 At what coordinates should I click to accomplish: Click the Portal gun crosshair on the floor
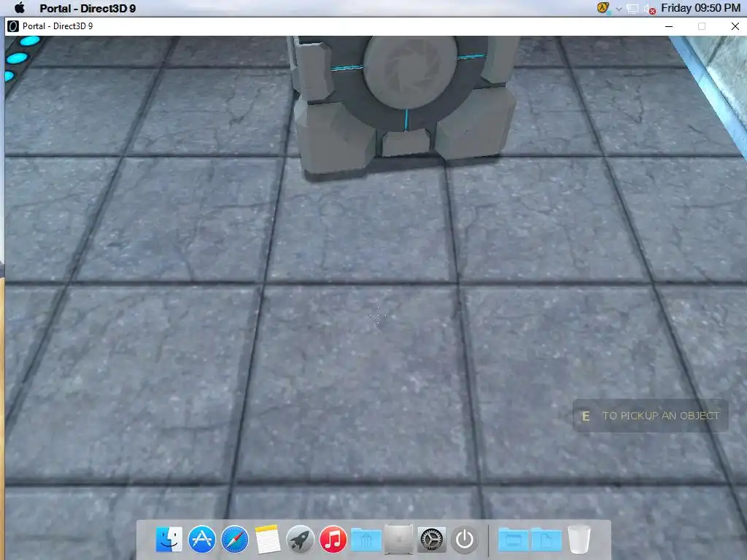tap(377, 316)
